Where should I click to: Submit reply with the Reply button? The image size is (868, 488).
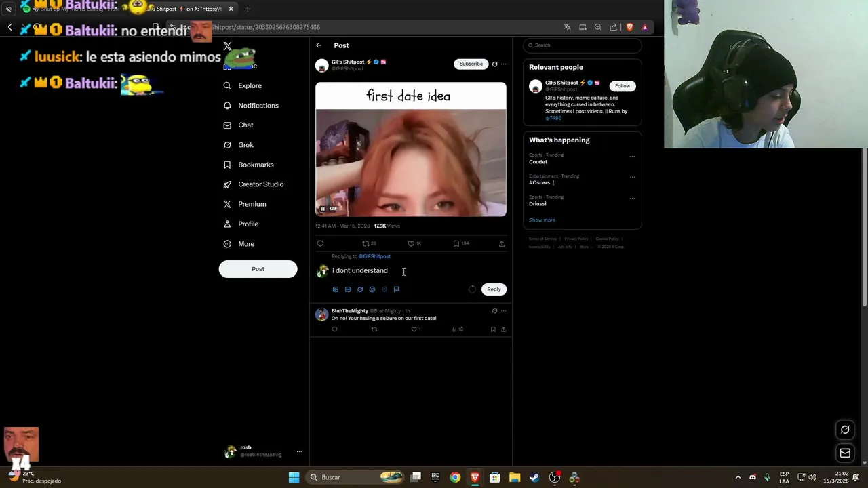494,289
